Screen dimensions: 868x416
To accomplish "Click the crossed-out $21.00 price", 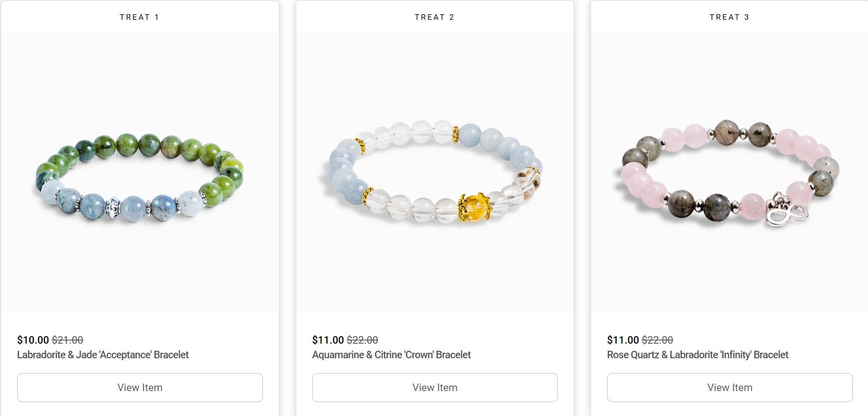I will click(68, 340).
